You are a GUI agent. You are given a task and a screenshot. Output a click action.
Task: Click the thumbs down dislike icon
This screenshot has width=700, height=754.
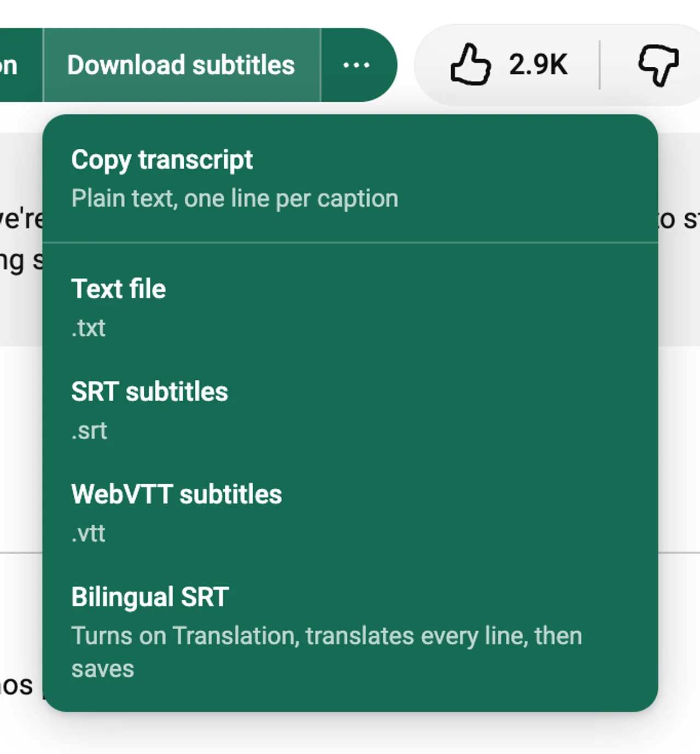tap(658, 65)
